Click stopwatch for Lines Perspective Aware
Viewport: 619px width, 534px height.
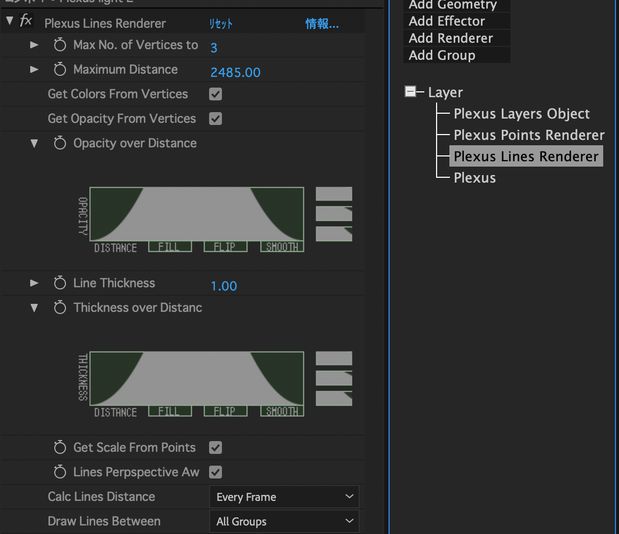60,472
